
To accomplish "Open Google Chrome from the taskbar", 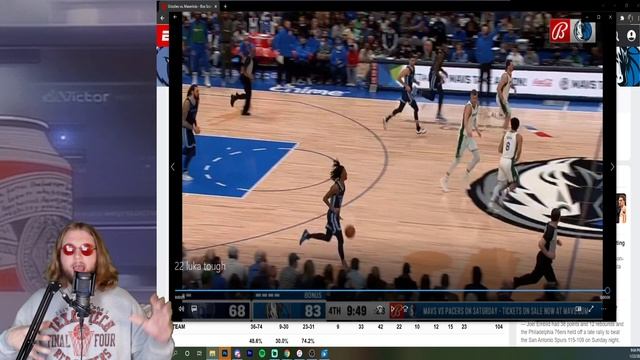I will tap(287, 353).
